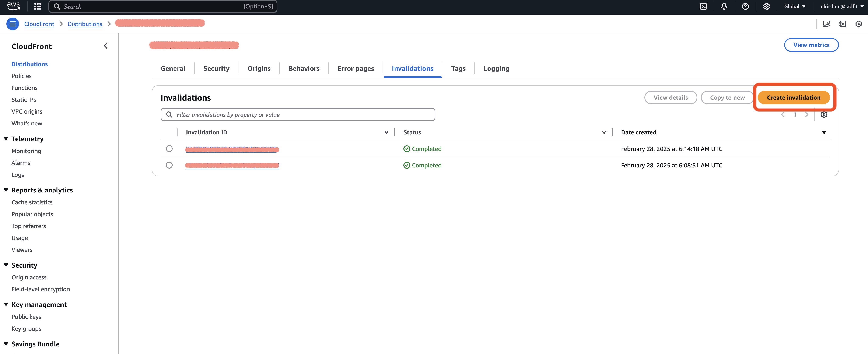Switch to Behaviors tab

coord(304,68)
